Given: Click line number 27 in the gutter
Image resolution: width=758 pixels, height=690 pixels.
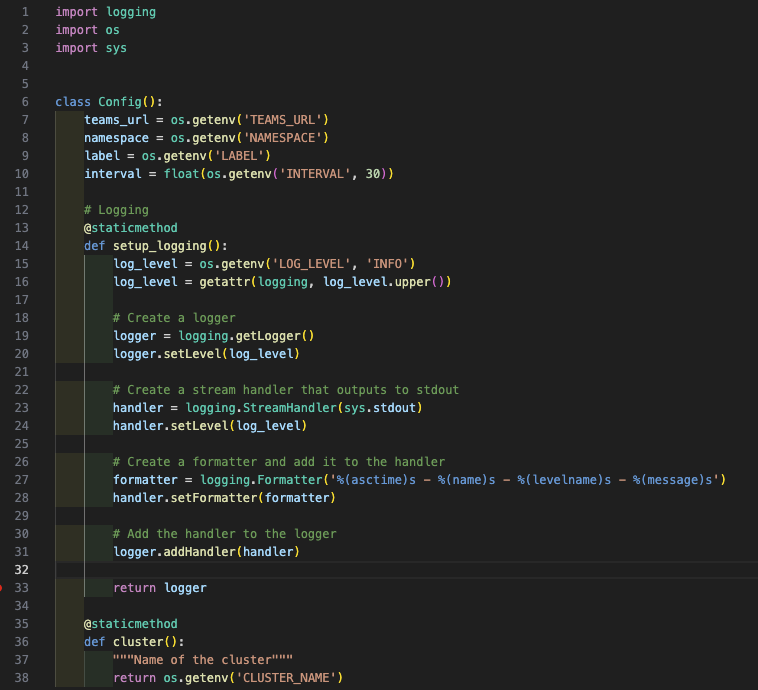Looking at the screenshot, I should point(22,480).
